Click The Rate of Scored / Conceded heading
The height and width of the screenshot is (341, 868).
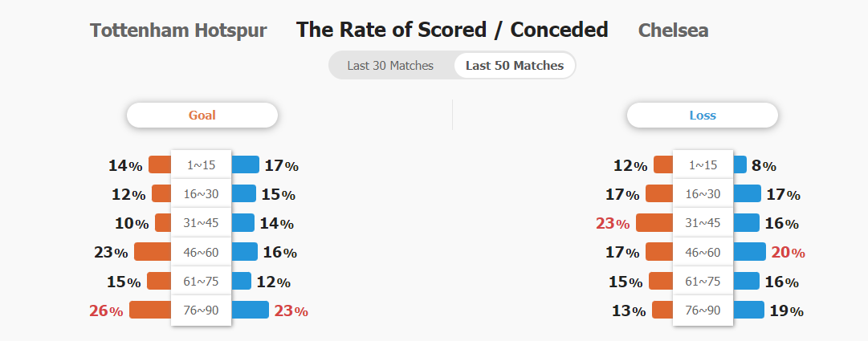pyautogui.click(x=452, y=30)
